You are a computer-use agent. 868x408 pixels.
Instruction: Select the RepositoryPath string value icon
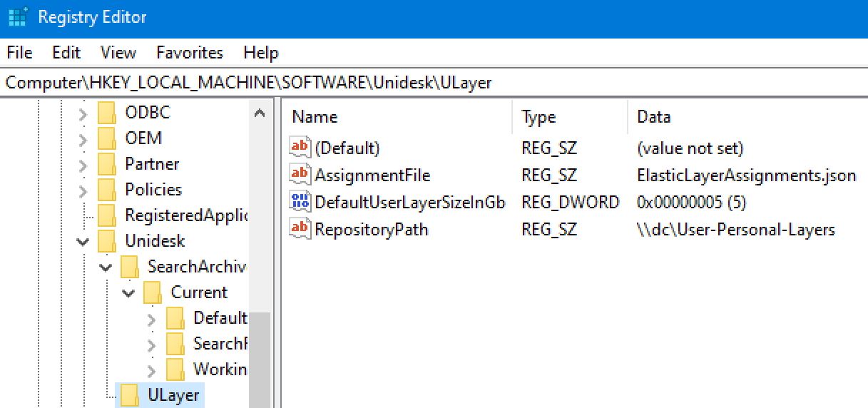point(300,229)
